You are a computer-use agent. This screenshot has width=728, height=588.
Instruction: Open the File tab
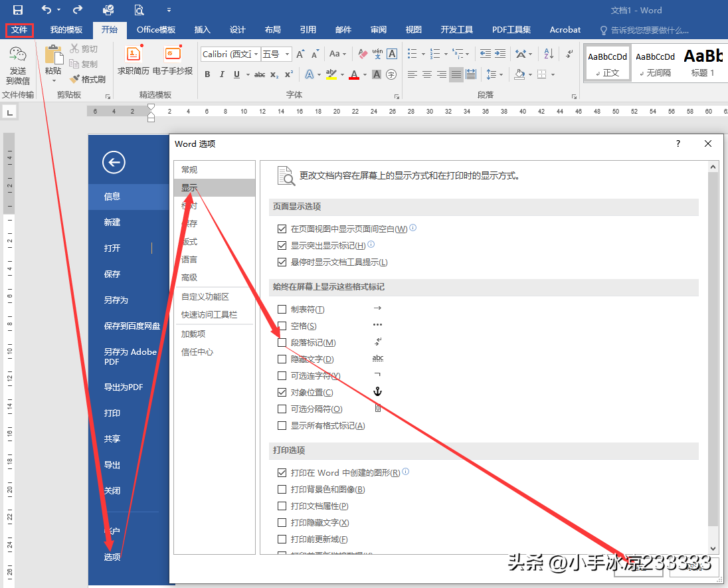tap(19, 30)
